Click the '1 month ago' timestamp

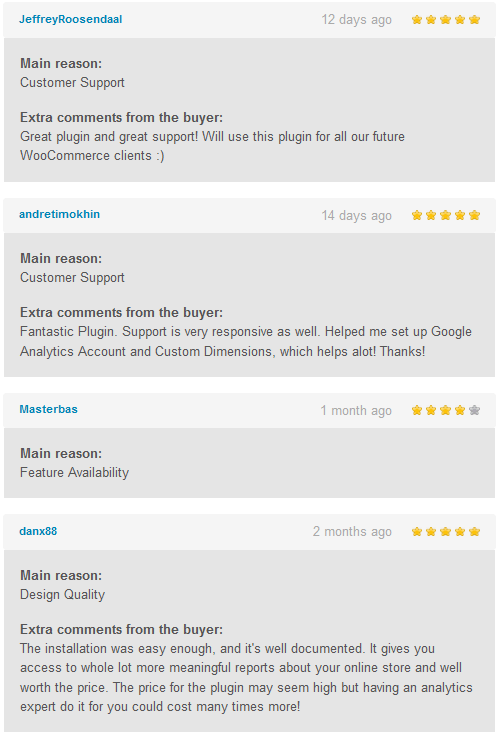click(x=356, y=410)
